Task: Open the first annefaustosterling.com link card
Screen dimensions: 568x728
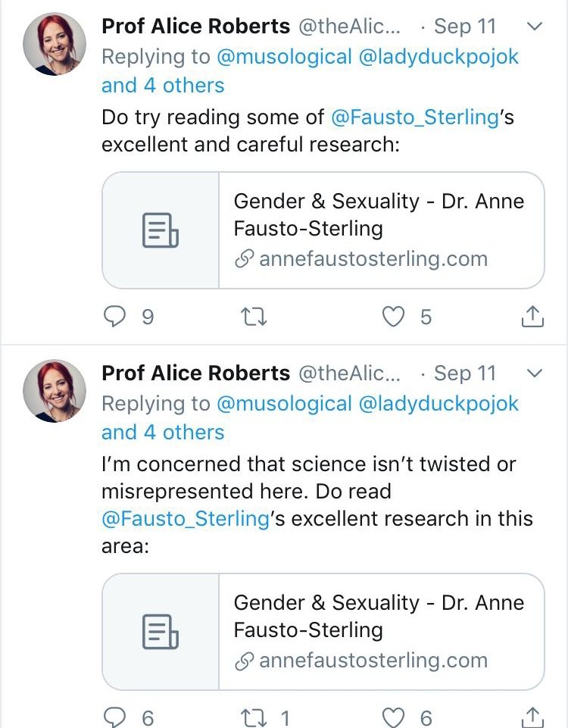Action: coord(323,230)
